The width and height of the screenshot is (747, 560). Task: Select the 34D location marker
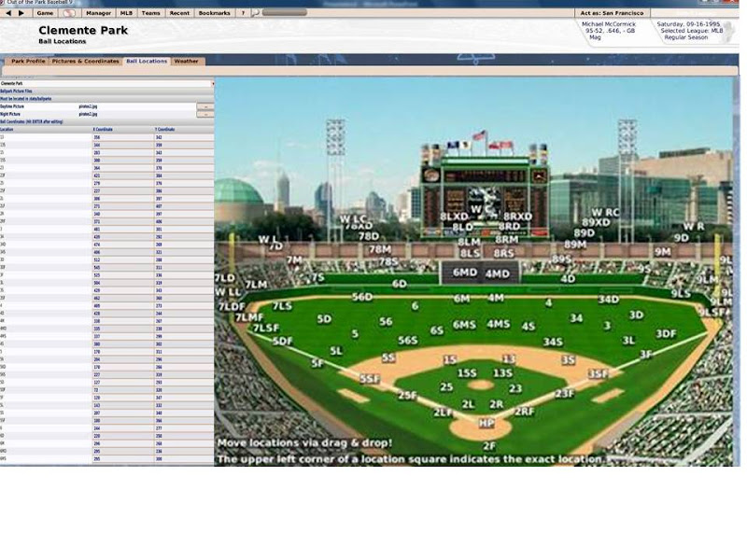[x=609, y=299]
